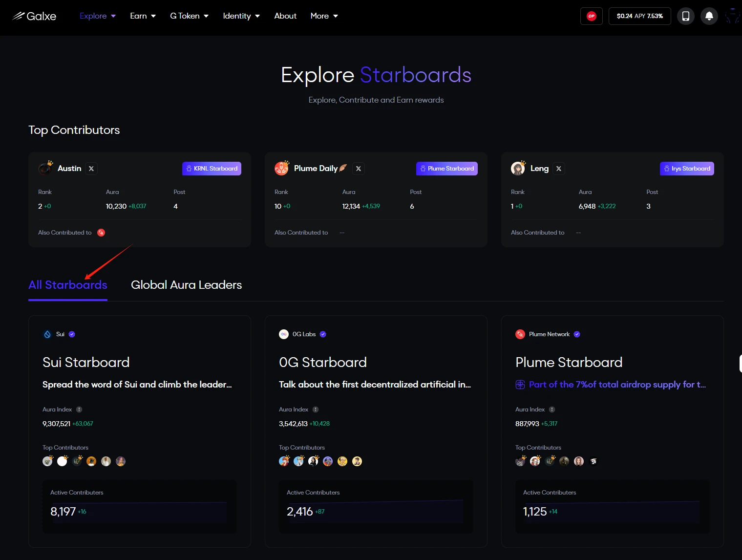Click the $0.24 APY 7.53% button

[x=639, y=16]
